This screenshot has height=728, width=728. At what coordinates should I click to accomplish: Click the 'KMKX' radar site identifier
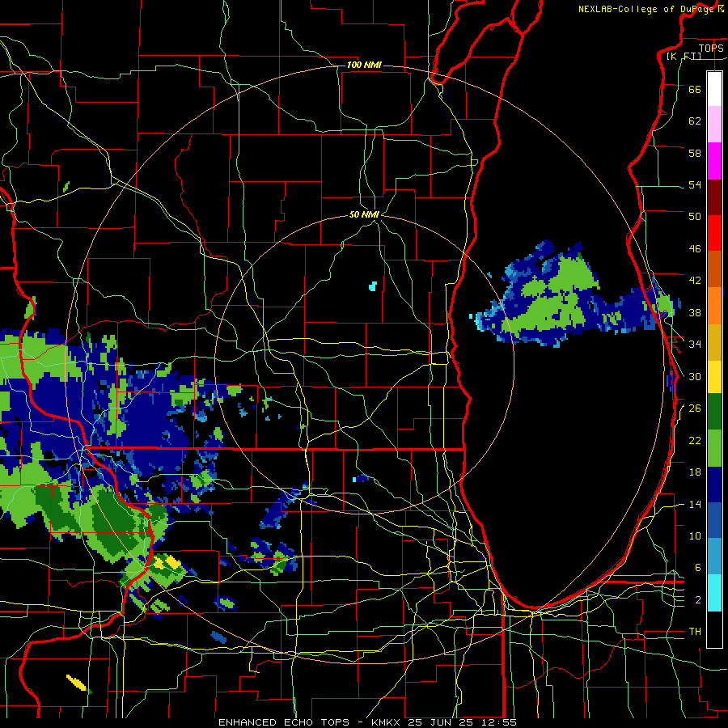tap(385, 722)
